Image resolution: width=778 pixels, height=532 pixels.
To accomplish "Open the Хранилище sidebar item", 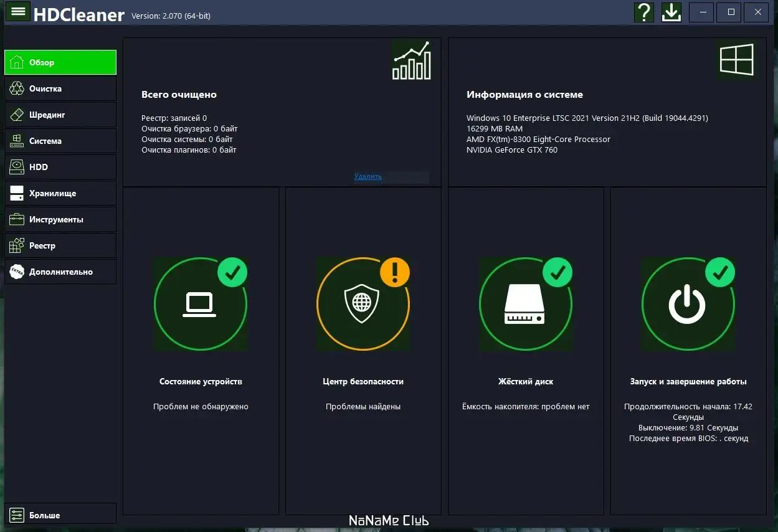I will [x=60, y=193].
